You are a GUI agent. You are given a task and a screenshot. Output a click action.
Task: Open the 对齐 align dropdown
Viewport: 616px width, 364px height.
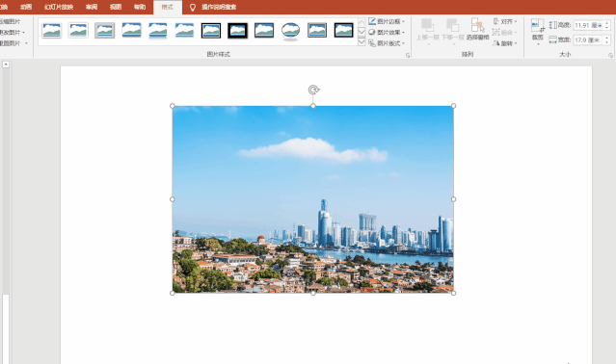click(x=505, y=21)
